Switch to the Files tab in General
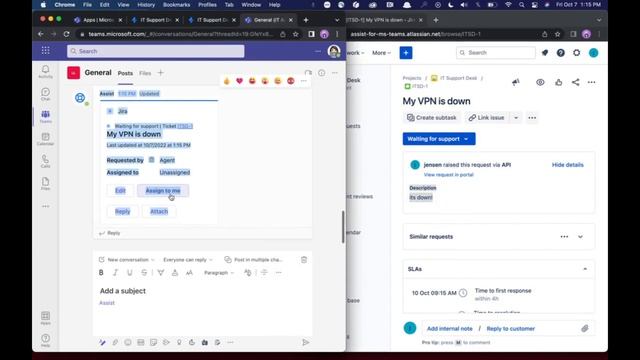The width and height of the screenshot is (640, 360). (145, 73)
